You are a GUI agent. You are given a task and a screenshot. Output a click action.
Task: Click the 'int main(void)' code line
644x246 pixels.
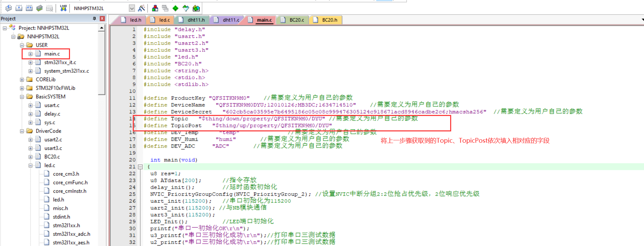point(174,160)
